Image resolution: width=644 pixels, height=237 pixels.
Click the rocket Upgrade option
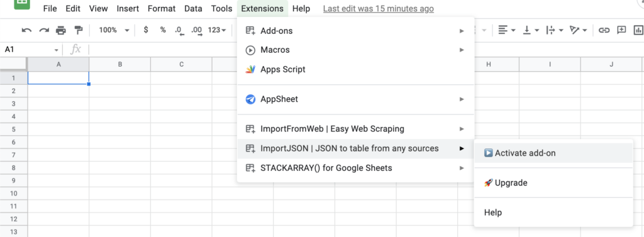pos(553,183)
